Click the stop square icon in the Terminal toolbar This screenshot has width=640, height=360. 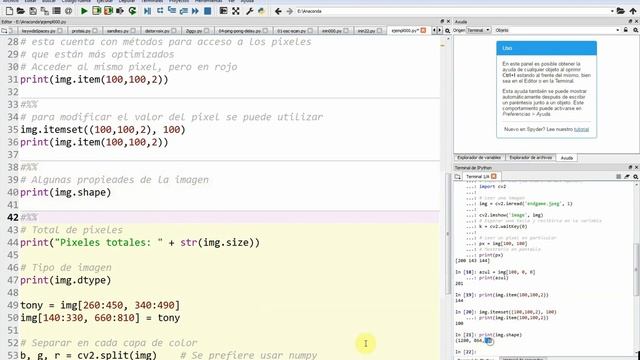click(x=618, y=177)
